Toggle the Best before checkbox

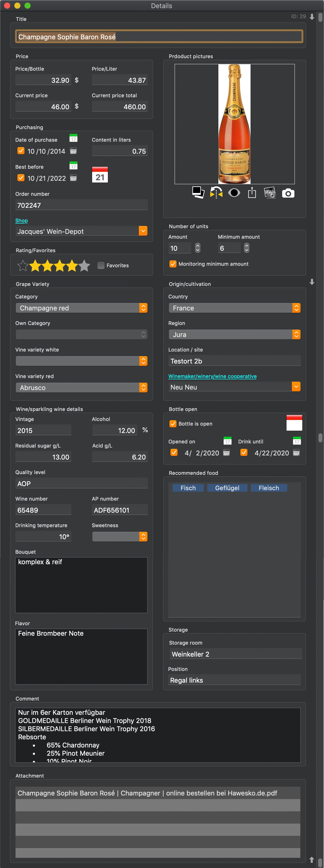21,178
